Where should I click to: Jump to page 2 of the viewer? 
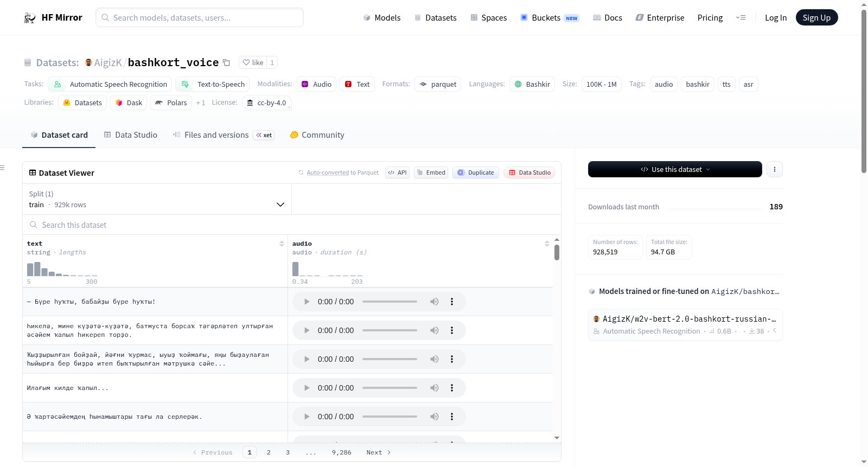coord(269,452)
